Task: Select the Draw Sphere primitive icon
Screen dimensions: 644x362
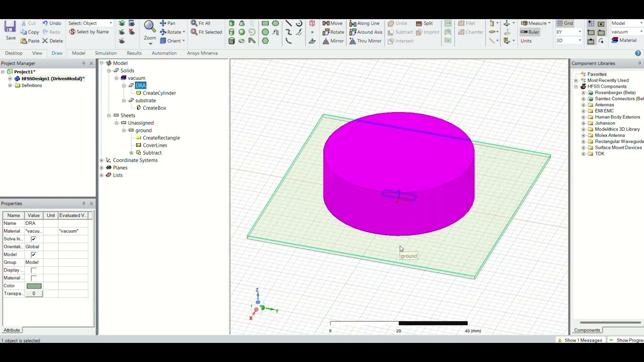Action: 242,32
